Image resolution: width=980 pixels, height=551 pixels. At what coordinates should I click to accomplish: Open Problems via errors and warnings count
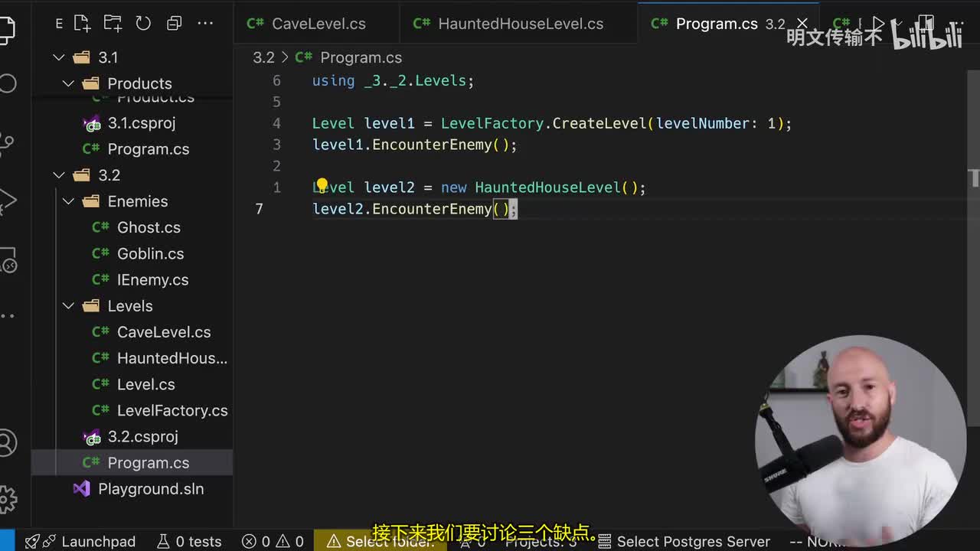pyautogui.click(x=273, y=541)
